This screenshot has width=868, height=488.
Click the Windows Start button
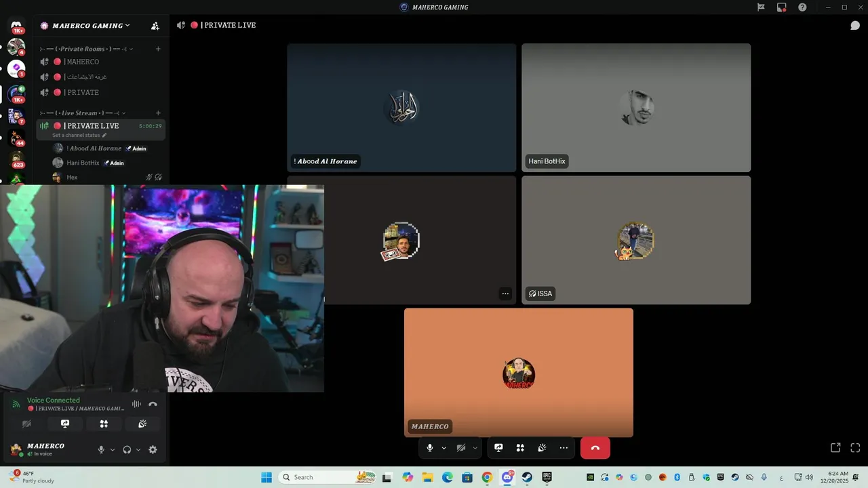267,477
